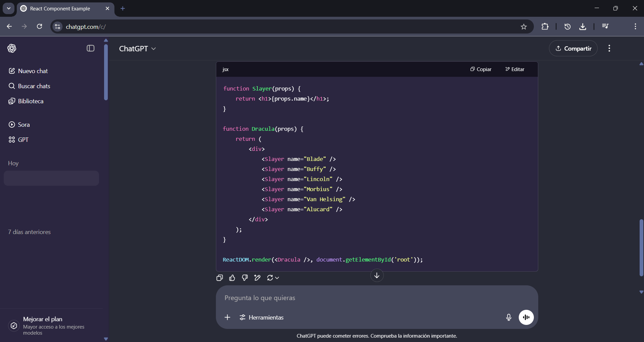Switch to the React Component Example tab
644x342 pixels.
pyautogui.click(x=60, y=8)
